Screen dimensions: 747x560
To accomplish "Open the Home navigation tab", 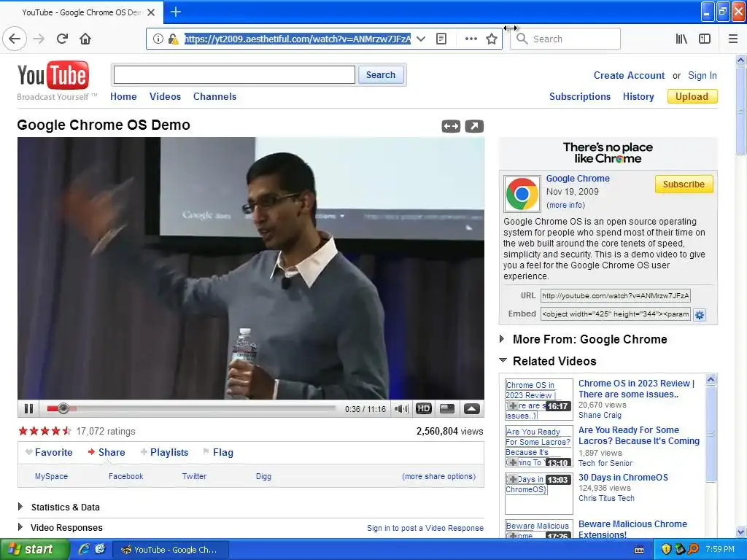I will [123, 96].
